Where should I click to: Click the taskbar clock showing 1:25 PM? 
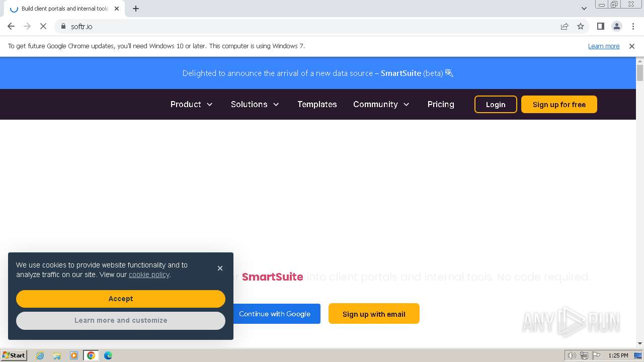618,355
